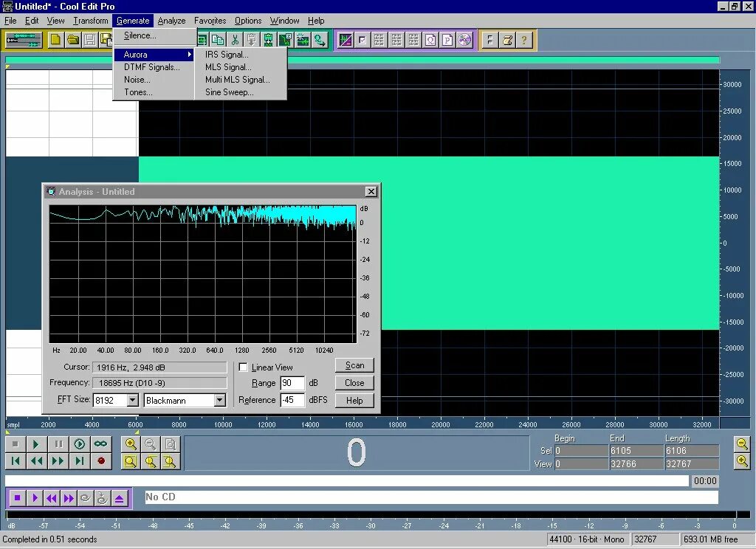The width and height of the screenshot is (756, 549).
Task: Open a file with the folder icon
Action: (x=73, y=40)
